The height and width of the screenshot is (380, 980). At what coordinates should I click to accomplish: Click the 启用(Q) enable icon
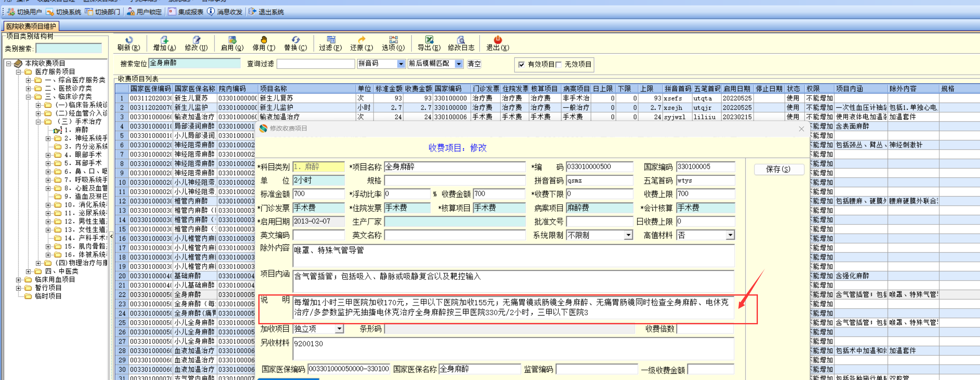click(x=232, y=40)
